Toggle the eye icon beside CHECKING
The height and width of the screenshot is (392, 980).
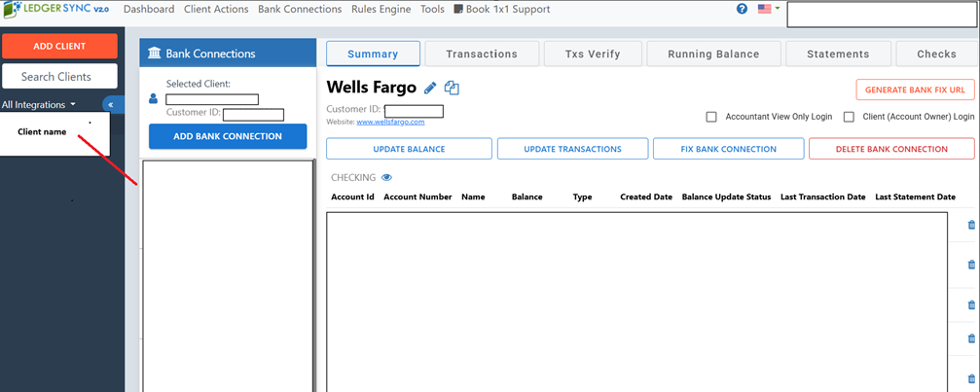(x=387, y=177)
